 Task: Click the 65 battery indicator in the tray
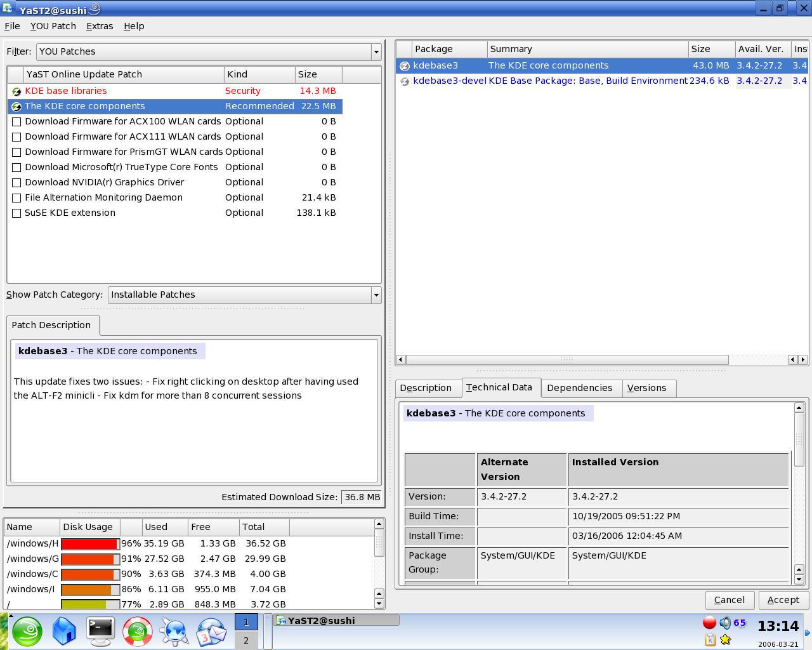(x=740, y=623)
